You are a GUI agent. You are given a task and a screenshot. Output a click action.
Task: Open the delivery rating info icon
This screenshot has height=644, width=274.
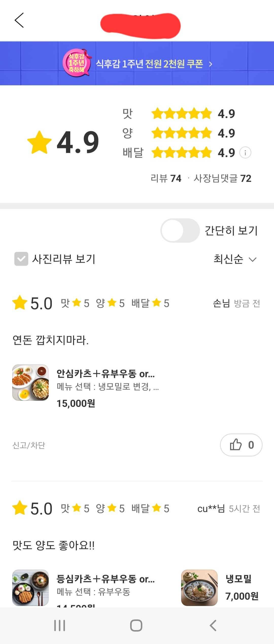coord(245,153)
